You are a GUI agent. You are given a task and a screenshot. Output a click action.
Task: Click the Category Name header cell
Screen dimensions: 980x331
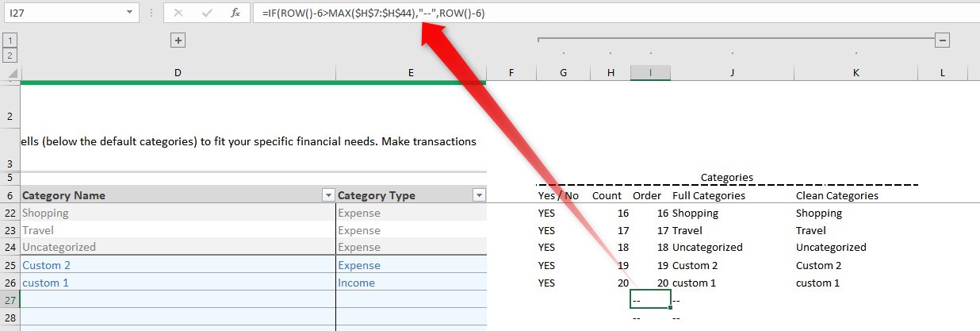[x=178, y=195]
